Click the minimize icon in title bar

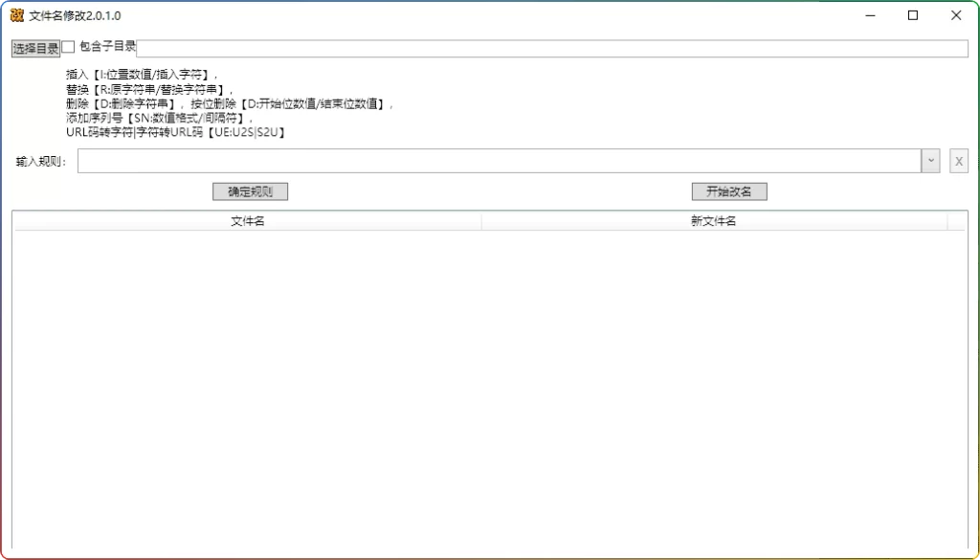point(869,15)
